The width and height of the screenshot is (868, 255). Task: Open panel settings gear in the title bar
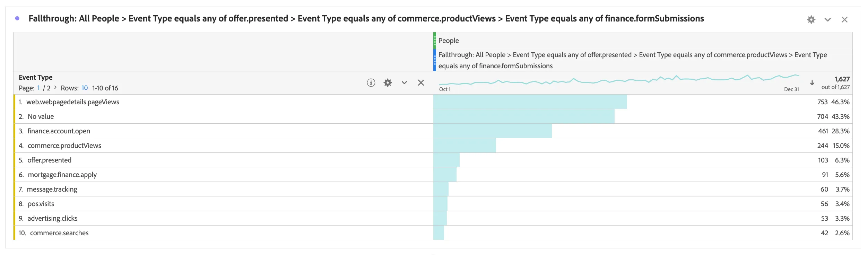coord(811,19)
